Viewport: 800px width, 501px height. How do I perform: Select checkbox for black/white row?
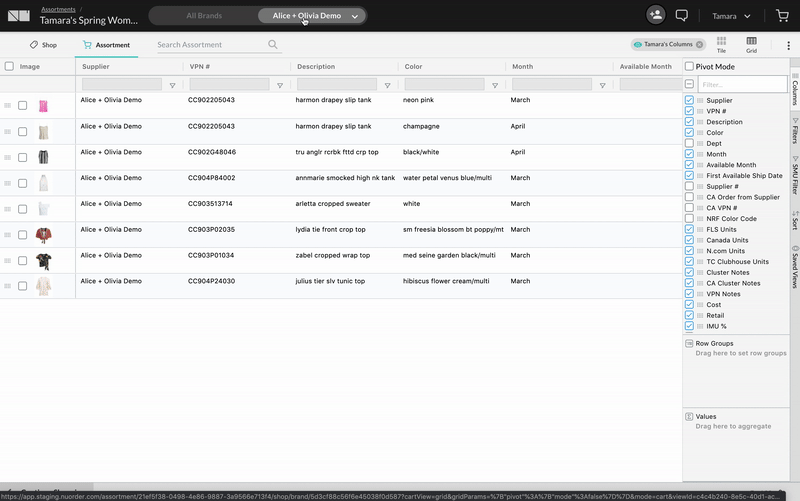click(22, 158)
